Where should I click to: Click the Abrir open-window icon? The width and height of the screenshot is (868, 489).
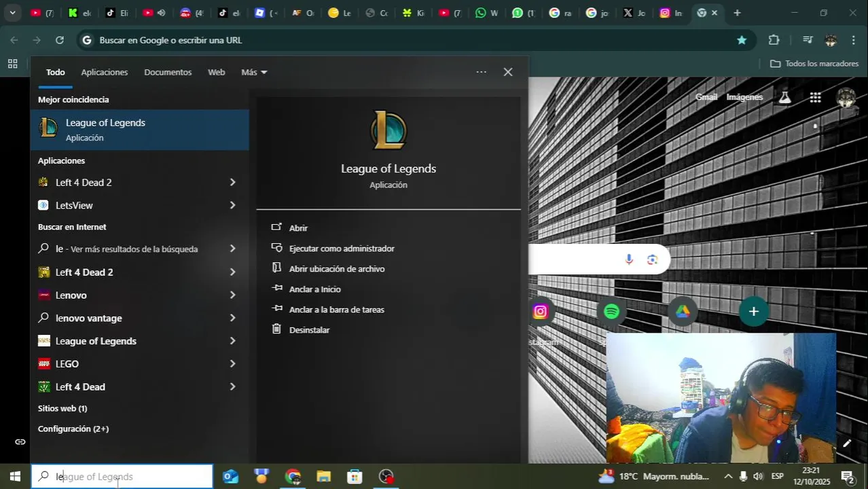pos(276,228)
